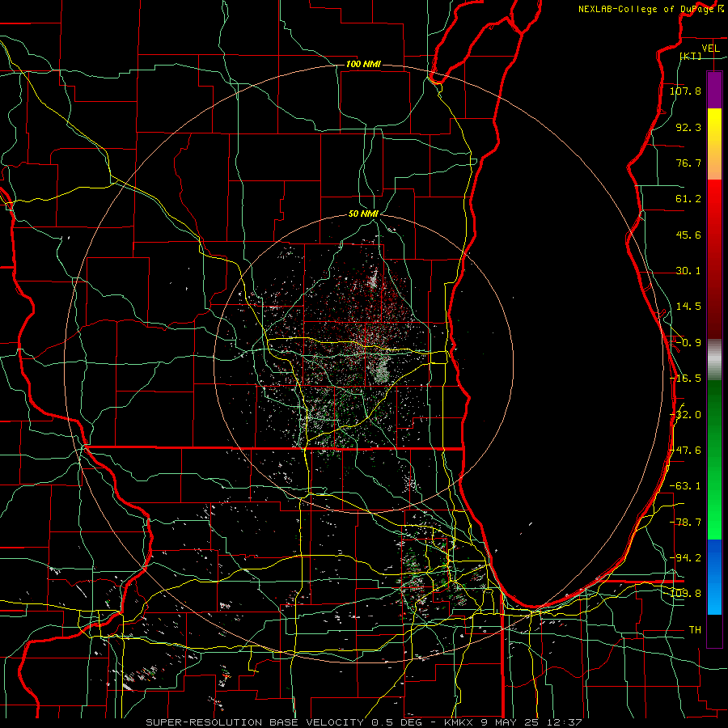Click the 76.7 velocity scale value
Image resolution: width=728 pixels, height=728 pixels.
pos(688,163)
